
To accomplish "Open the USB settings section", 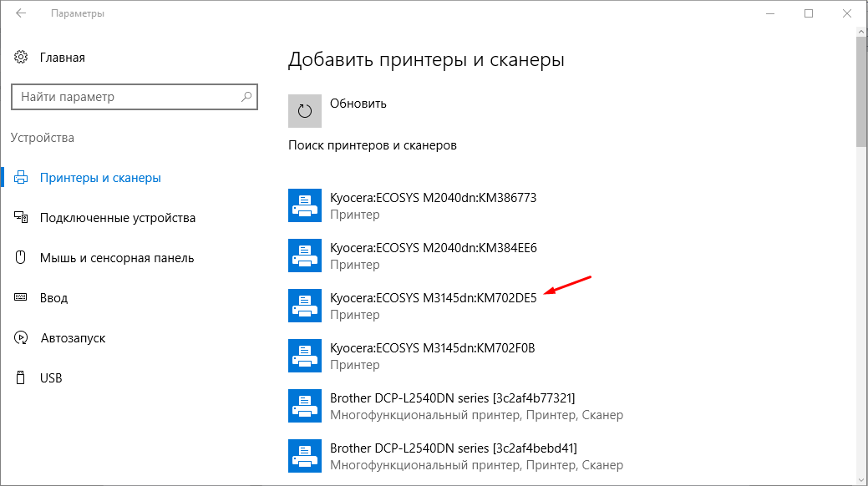I will (x=51, y=378).
